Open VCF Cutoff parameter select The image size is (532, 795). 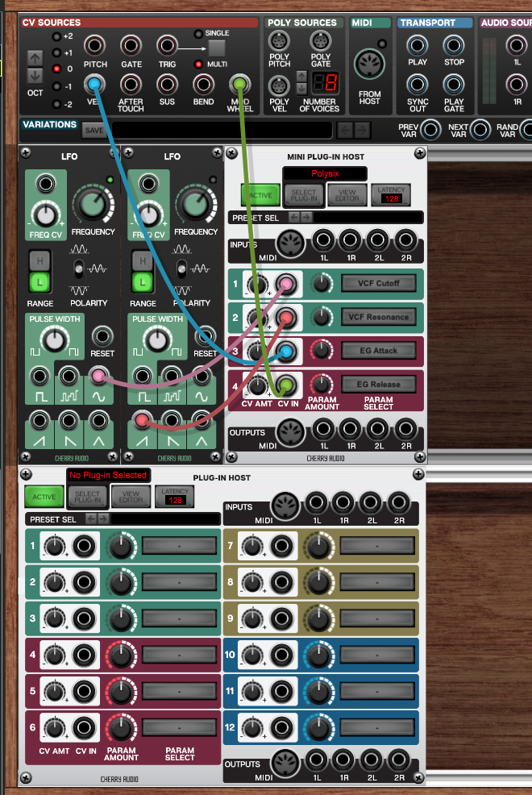(x=379, y=284)
